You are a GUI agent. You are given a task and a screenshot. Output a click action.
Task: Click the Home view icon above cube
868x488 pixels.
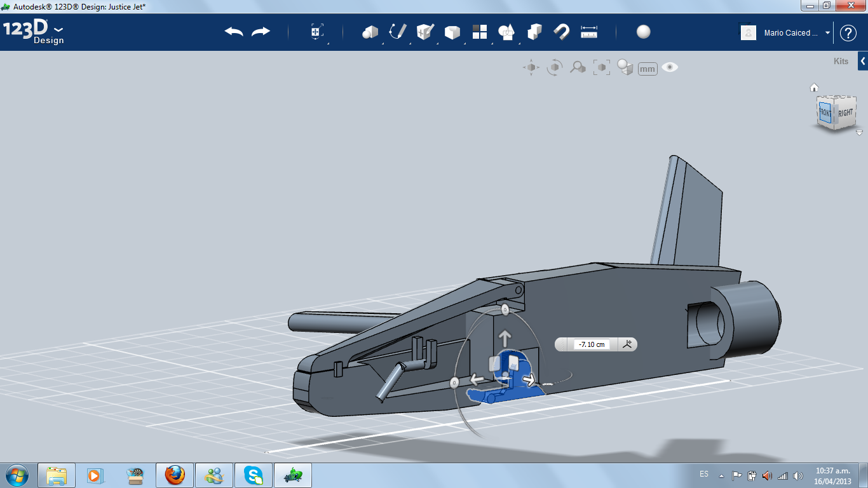(x=814, y=88)
